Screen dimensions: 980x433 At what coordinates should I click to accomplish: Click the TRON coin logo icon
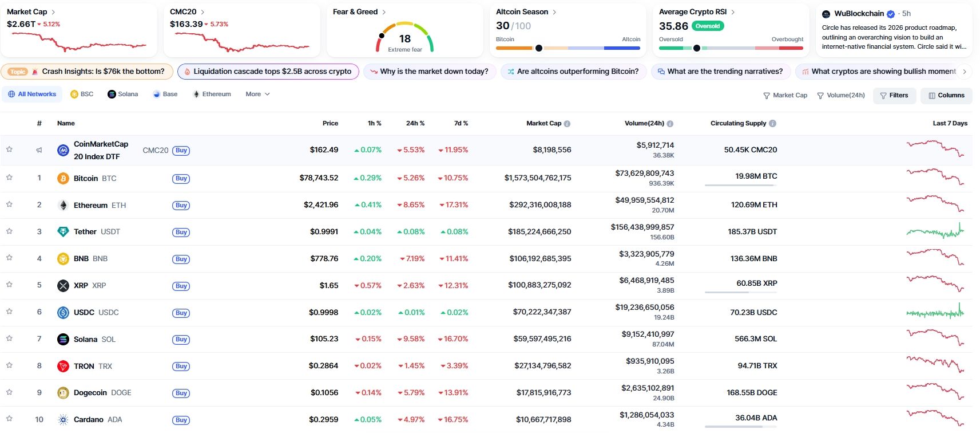(63, 366)
